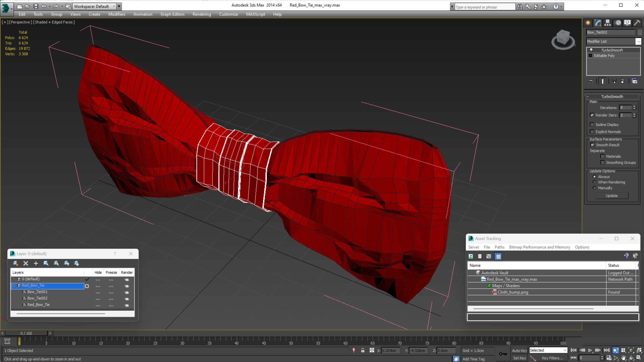
Task: Click the Iterations spinner arrows
Action: coord(635,107)
